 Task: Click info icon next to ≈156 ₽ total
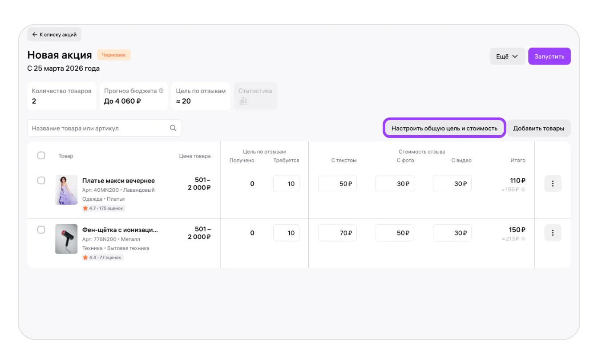(x=523, y=190)
